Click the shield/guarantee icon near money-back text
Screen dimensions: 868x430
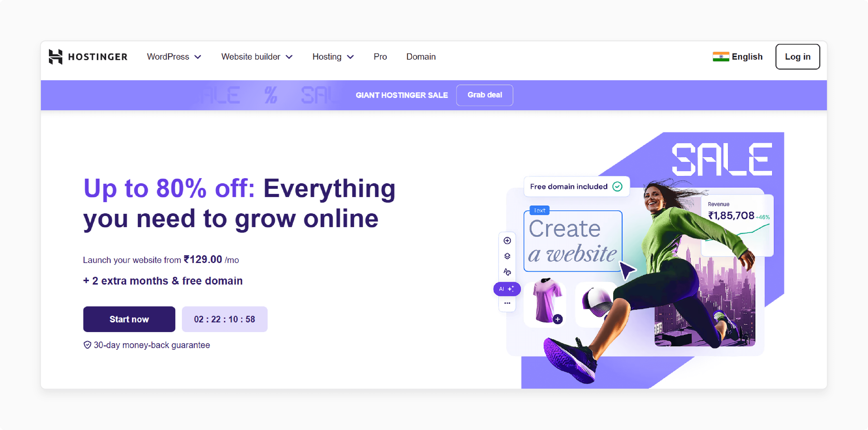(x=86, y=345)
